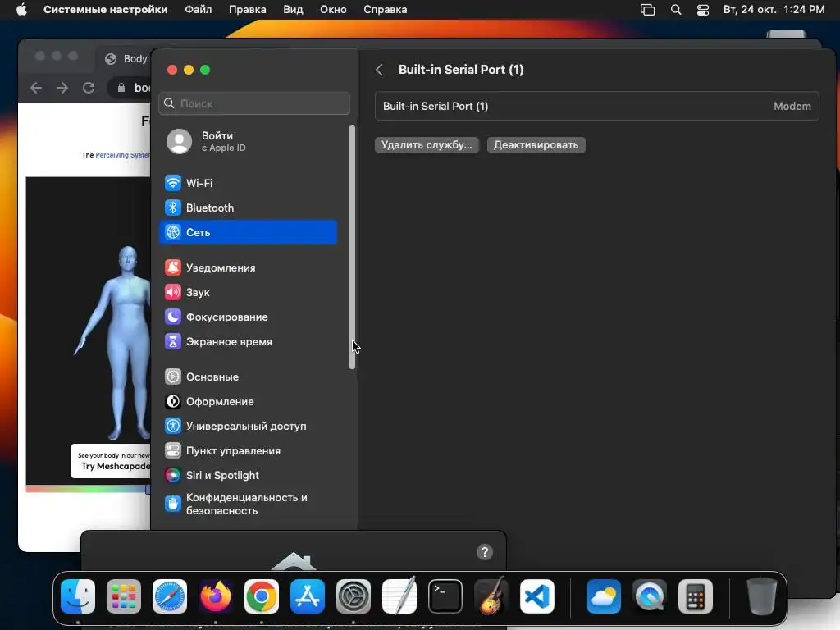Open Звук settings
The width and height of the screenshot is (840, 630).
248,293
